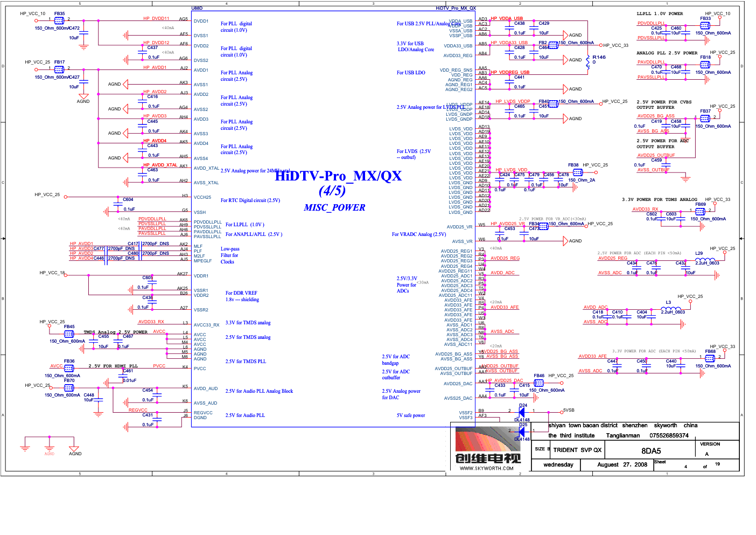Click the 'For LLPLL (1.0V)' annotation

point(245,225)
